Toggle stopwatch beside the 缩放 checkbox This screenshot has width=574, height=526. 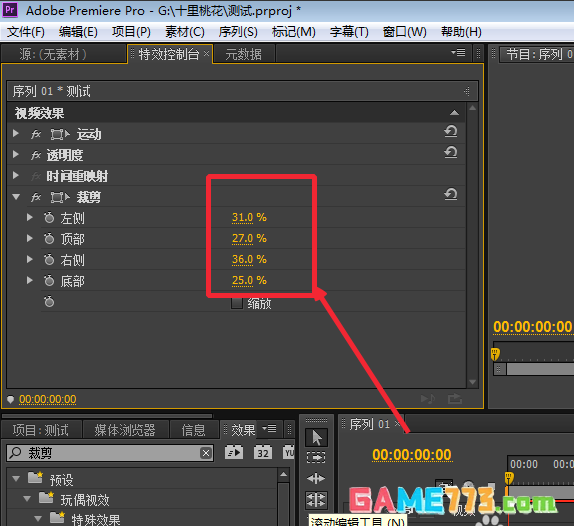tap(49, 302)
